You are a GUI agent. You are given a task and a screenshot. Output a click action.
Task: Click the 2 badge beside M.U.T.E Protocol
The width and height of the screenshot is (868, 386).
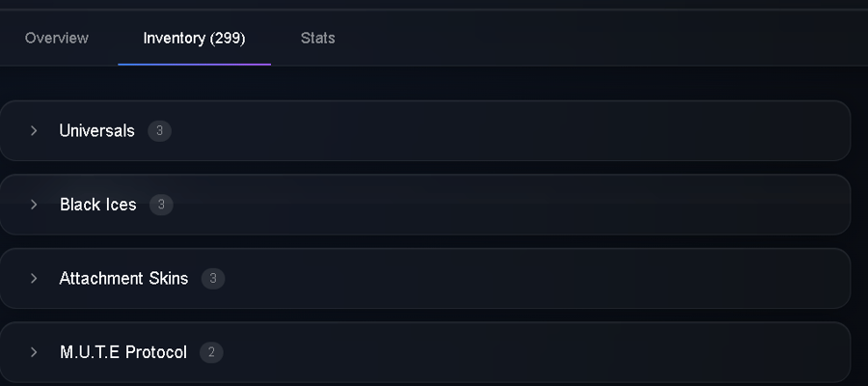[x=211, y=352]
